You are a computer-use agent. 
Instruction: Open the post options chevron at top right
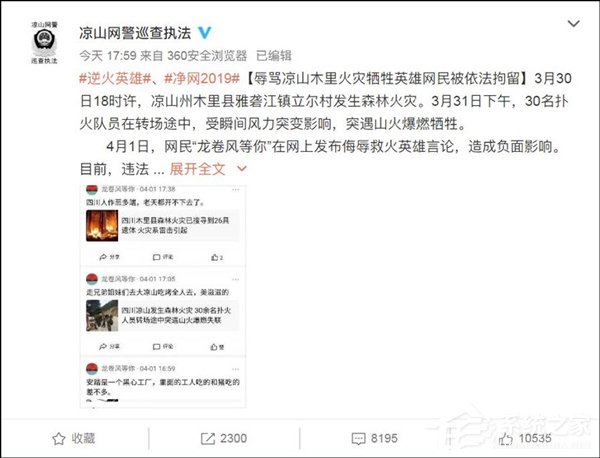tap(573, 24)
